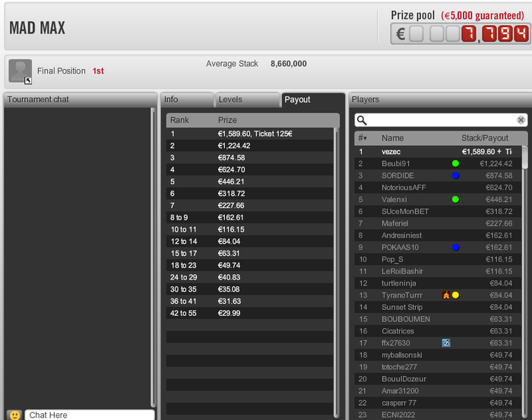Screen dimensions: 532x420
Task: Click the prize pool counter display
Action: tap(461, 33)
